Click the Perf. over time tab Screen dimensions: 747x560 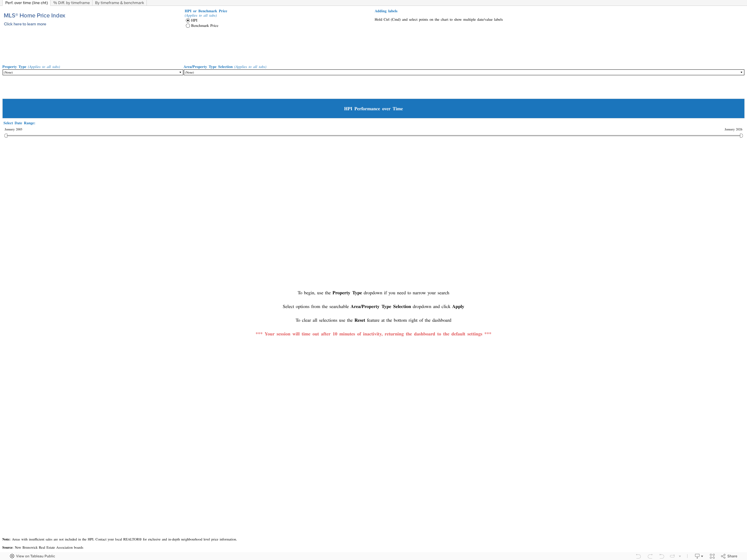[26, 3]
